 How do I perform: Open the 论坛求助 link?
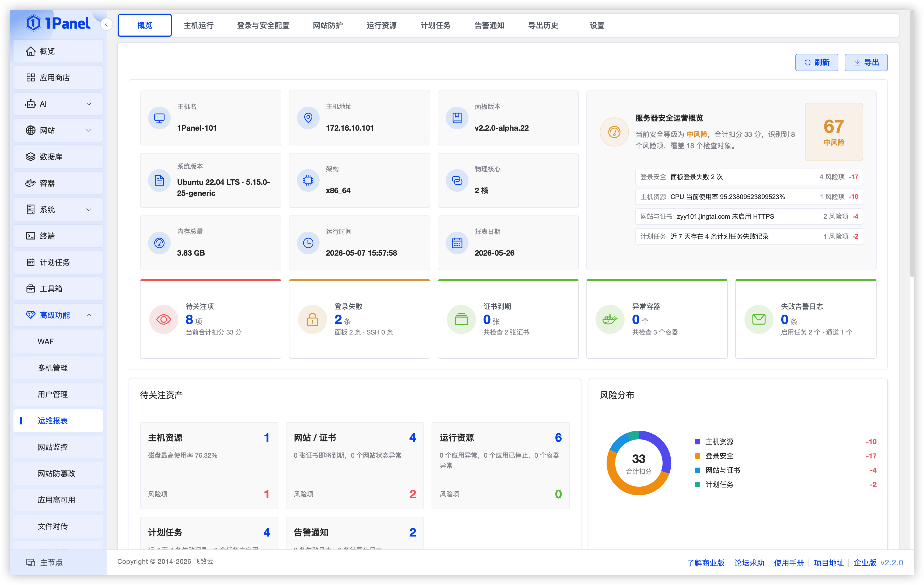coord(749,563)
